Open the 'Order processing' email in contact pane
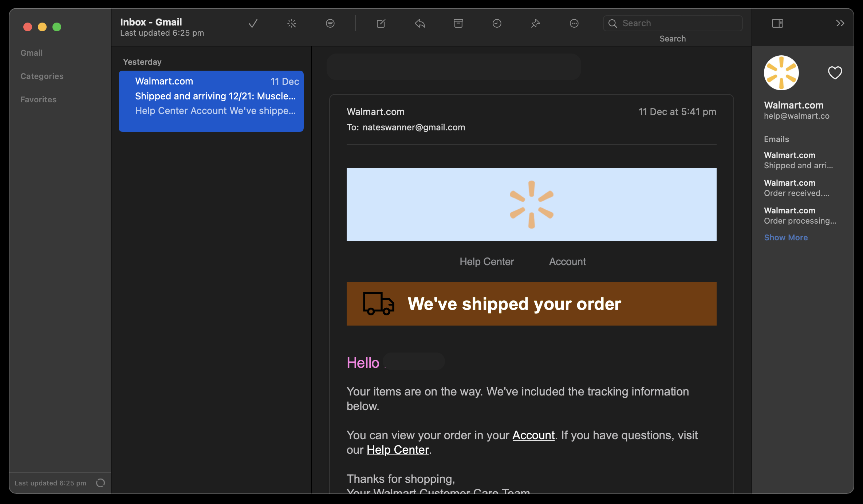This screenshot has height=504, width=863. pyautogui.click(x=800, y=216)
